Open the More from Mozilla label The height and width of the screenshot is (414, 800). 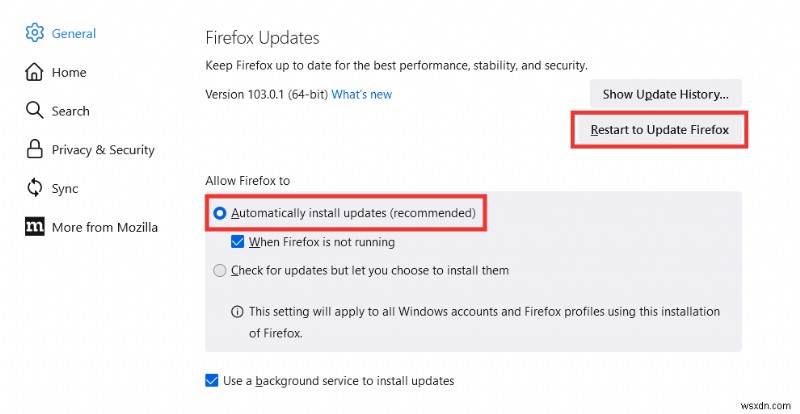[105, 227]
